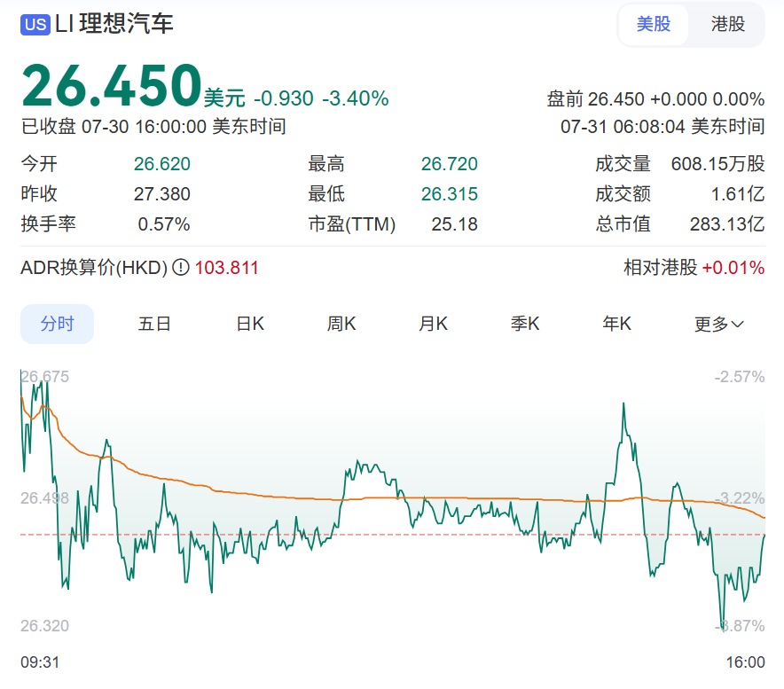Screen dimensions: 784x689
Task: Click the 换手率 value 0.57%
Action: (x=164, y=224)
